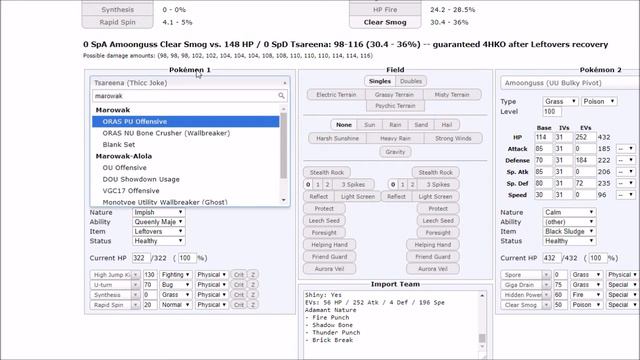
Task: Switch to Doubles battle format
Action: click(x=411, y=81)
